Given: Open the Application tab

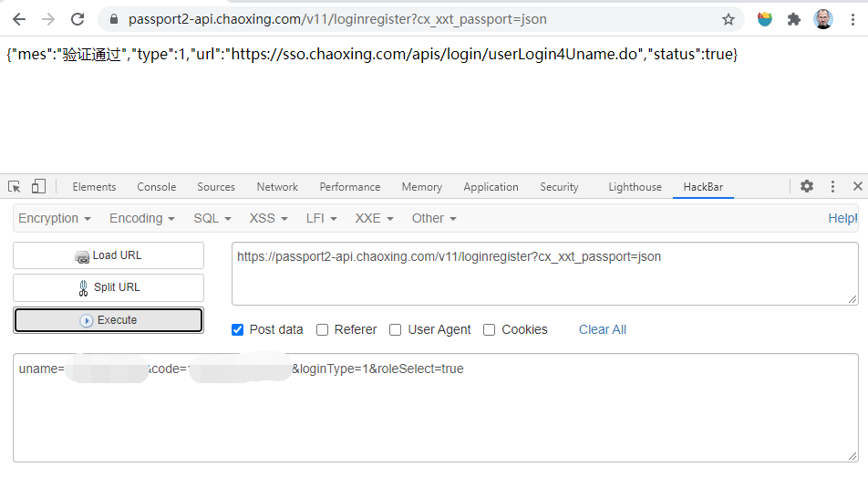Looking at the screenshot, I should click(491, 187).
